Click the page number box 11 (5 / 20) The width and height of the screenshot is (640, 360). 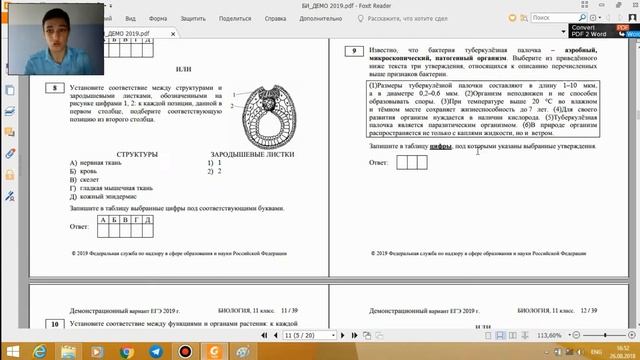(x=309, y=335)
